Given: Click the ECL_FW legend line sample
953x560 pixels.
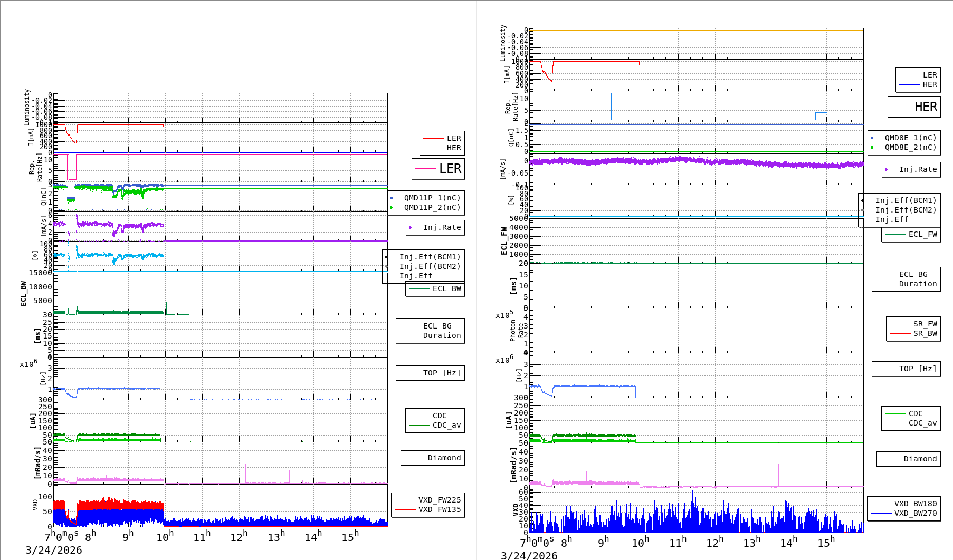Looking at the screenshot, I should [x=895, y=235].
